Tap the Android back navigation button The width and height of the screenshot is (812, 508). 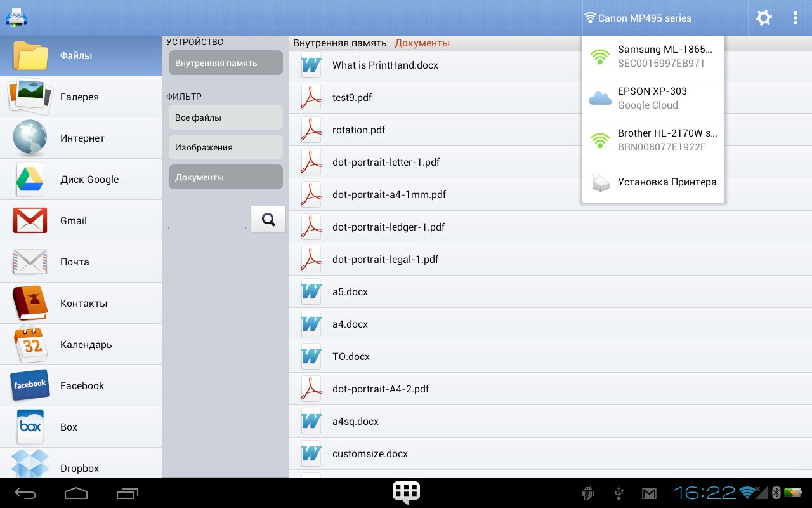click(25, 493)
